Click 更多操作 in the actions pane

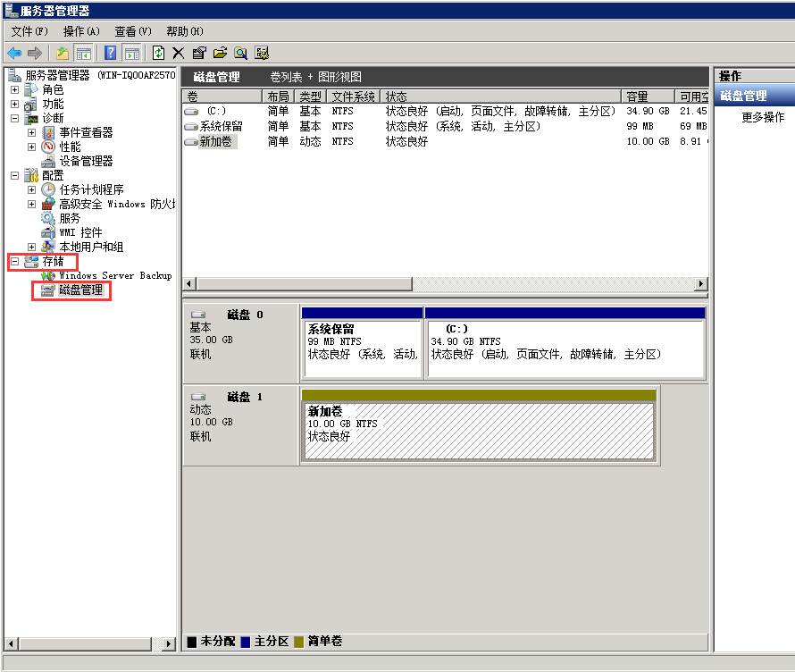pyautogui.click(x=763, y=117)
